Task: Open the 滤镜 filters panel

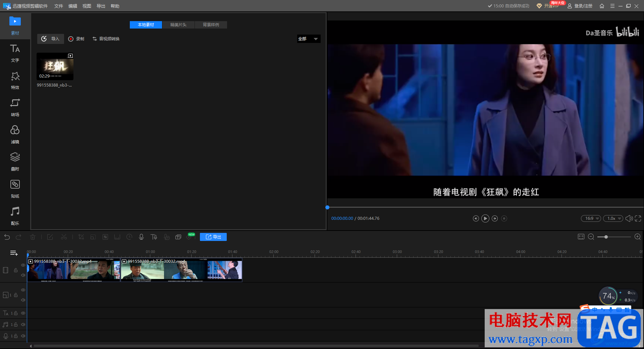Action: pyautogui.click(x=15, y=135)
